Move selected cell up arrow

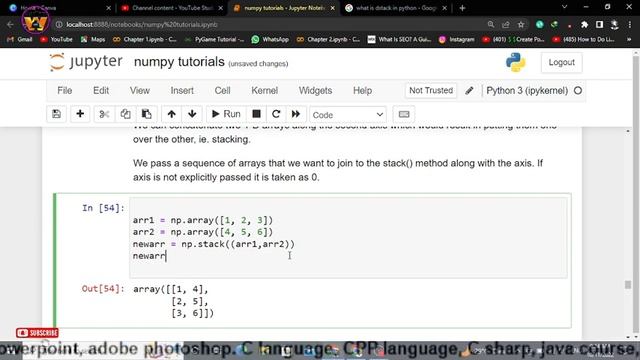tap(171, 114)
